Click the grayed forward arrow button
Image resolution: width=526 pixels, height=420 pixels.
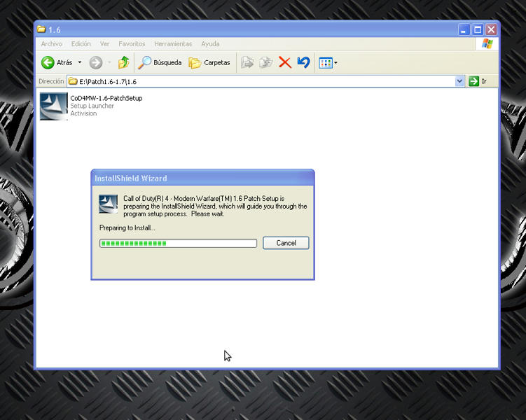click(x=96, y=63)
